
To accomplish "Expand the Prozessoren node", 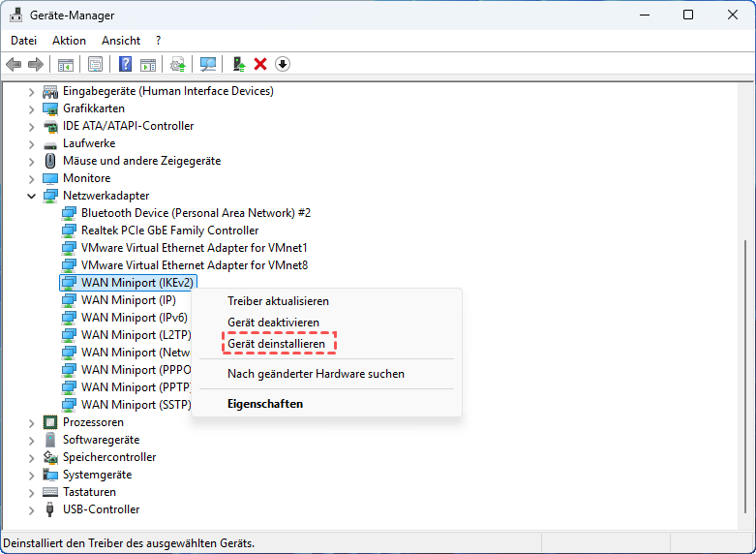I will 31,422.
